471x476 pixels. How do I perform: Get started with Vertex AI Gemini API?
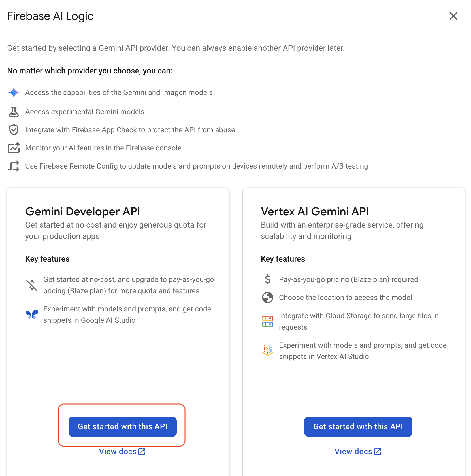[358, 426]
